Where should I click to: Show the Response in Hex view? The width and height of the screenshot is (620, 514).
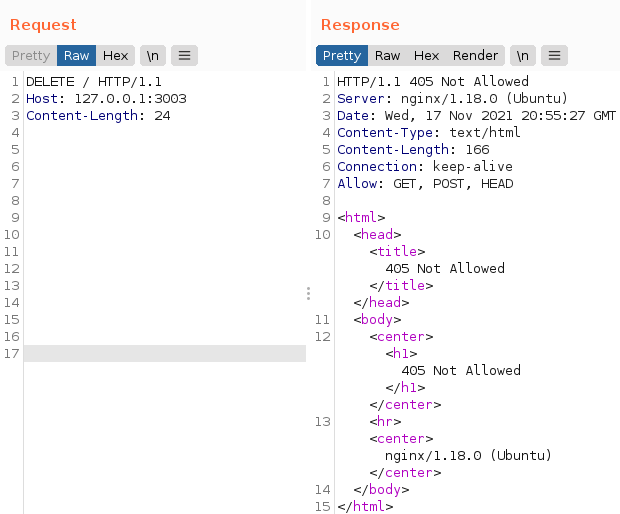point(426,56)
